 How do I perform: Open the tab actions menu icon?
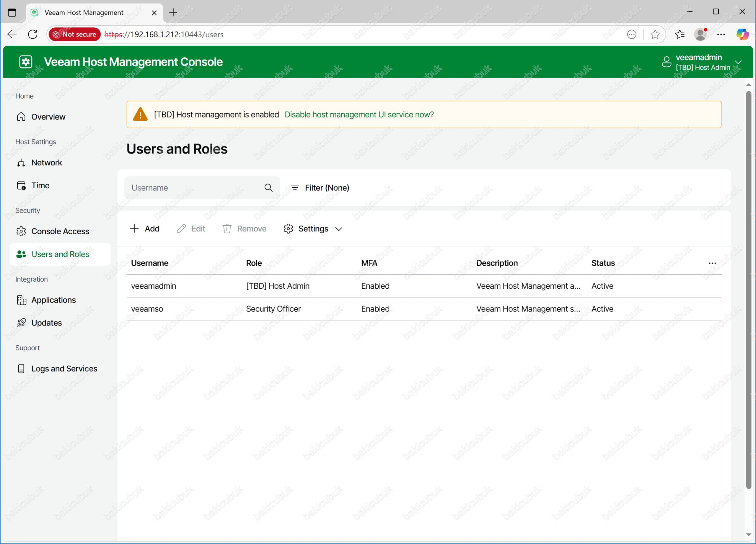[x=12, y=13]
